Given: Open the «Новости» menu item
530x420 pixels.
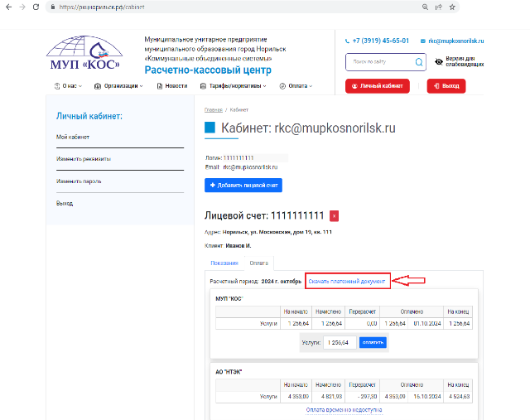Looking at the screenshot, I should [x=171, y=85].
